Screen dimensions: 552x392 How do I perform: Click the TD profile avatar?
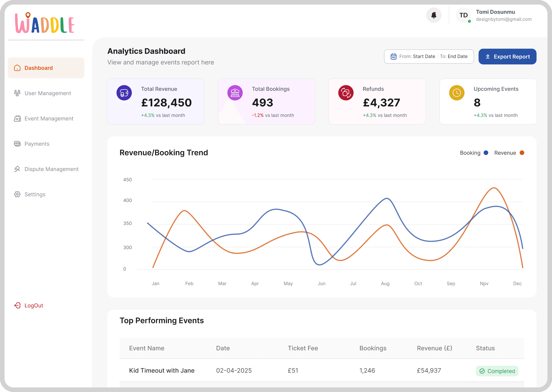pos(463,15)
